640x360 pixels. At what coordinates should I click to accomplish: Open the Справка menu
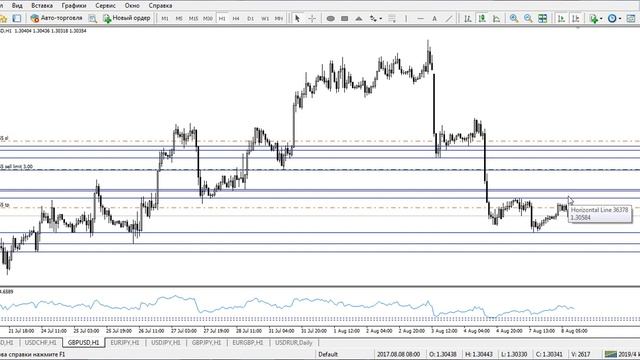coord(160,6)
